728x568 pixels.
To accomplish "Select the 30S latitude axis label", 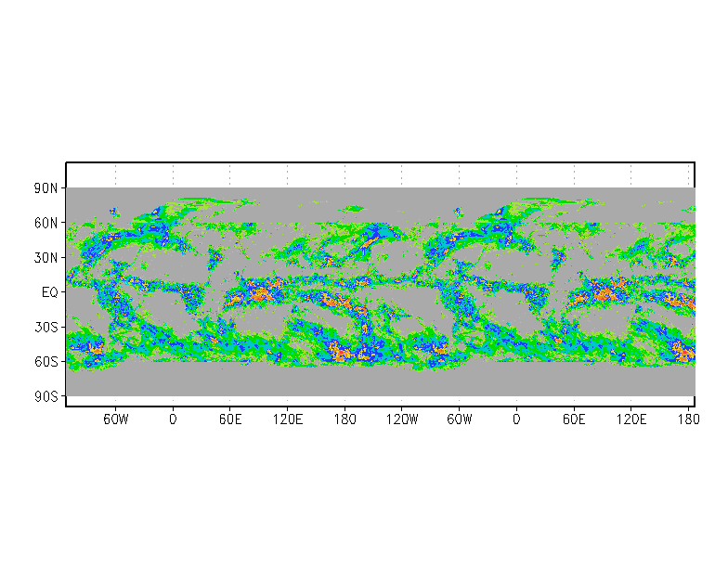I will click(45, 327).
